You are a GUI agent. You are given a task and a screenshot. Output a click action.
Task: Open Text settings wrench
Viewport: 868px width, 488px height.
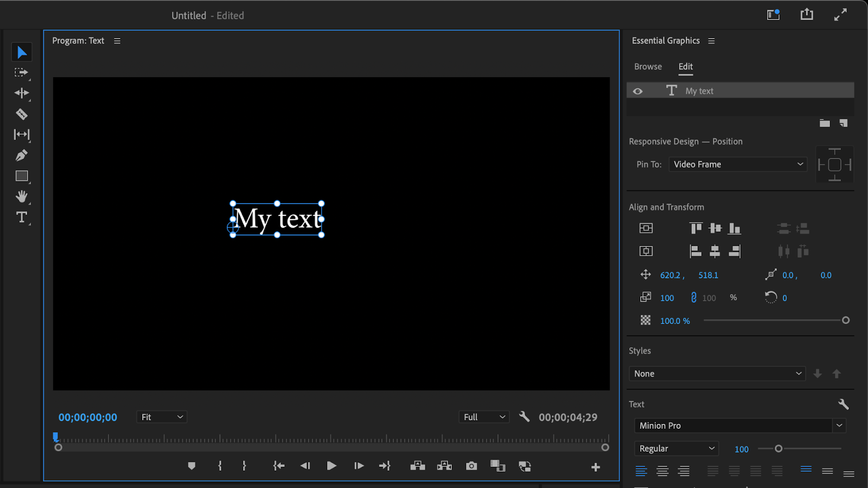[843, 404]
